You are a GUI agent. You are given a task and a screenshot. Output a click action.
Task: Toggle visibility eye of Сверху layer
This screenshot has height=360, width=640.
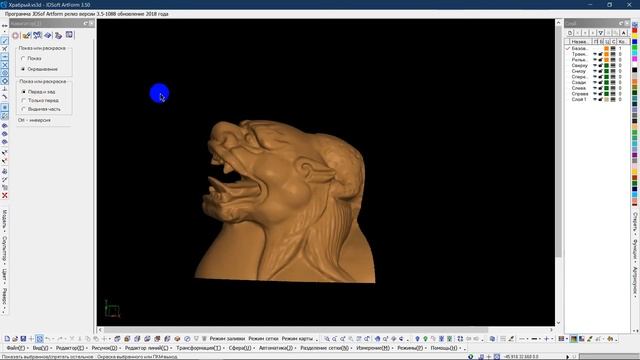pos(595,65)
